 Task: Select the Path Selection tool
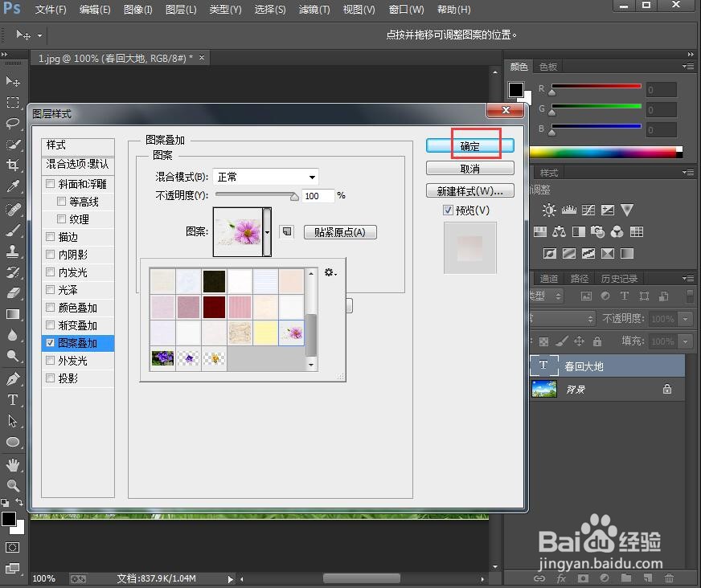tap(13, 420)
